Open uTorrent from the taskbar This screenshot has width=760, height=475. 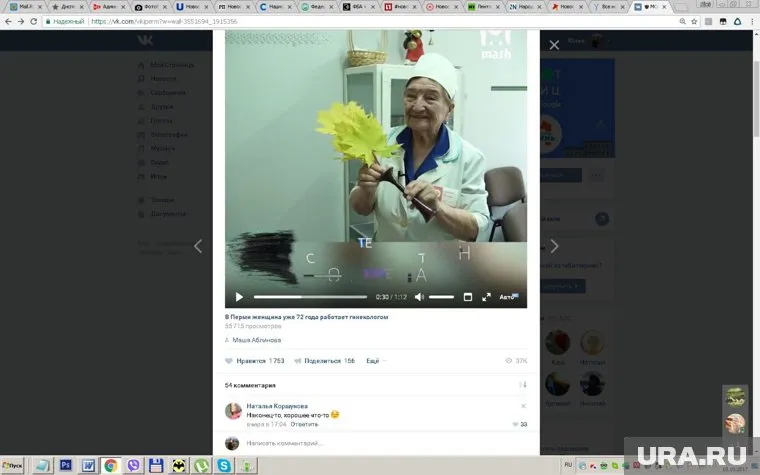[201, 466]
